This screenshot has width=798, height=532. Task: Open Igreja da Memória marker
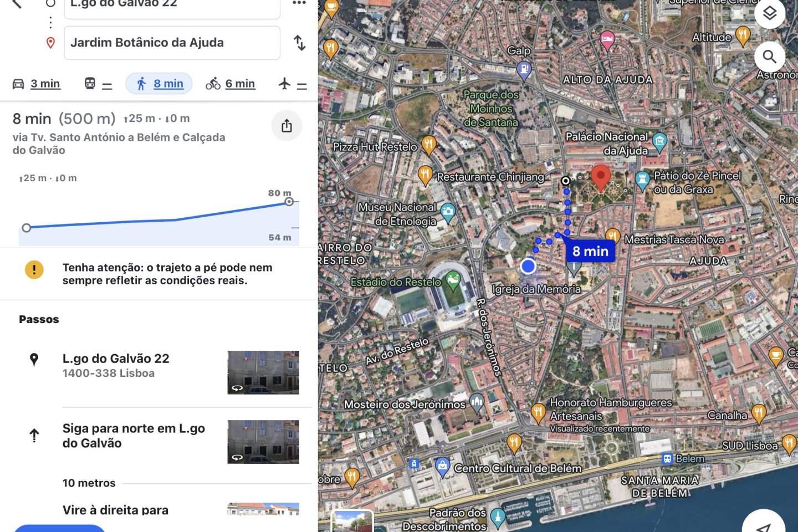click(x=574, y=269)
